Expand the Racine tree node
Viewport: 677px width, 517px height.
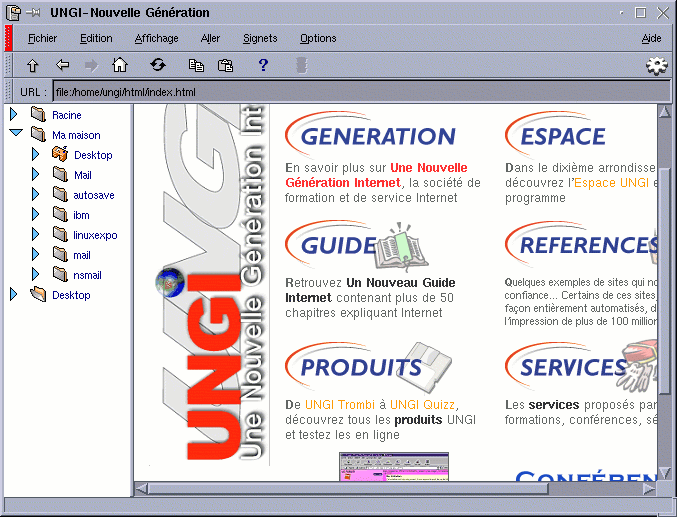[13, 114]
